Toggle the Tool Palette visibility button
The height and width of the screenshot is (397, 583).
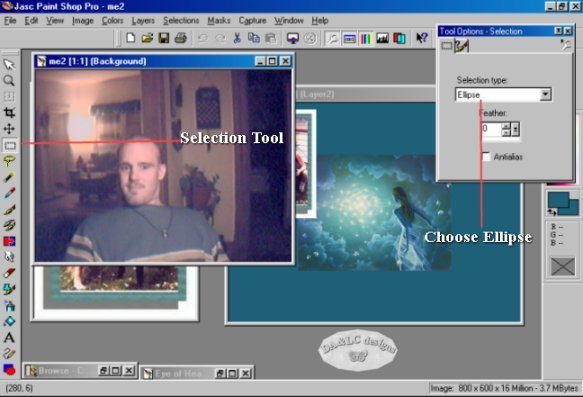coord(332,38)
